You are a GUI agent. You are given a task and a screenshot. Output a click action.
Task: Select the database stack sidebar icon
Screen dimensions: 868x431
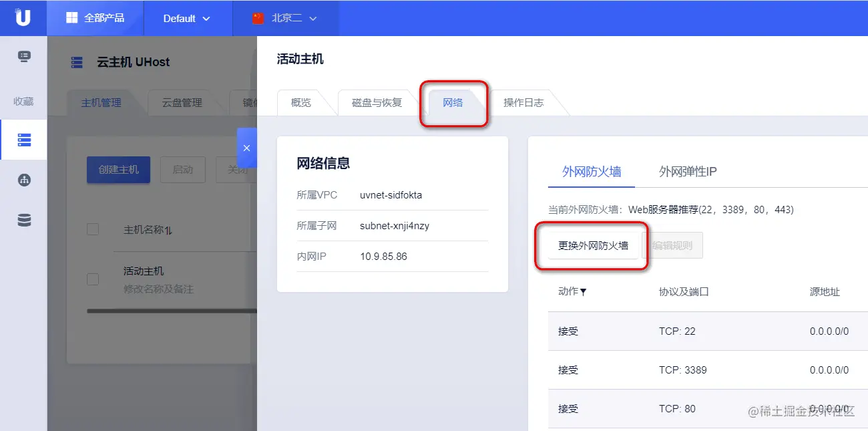pos(24,220)
